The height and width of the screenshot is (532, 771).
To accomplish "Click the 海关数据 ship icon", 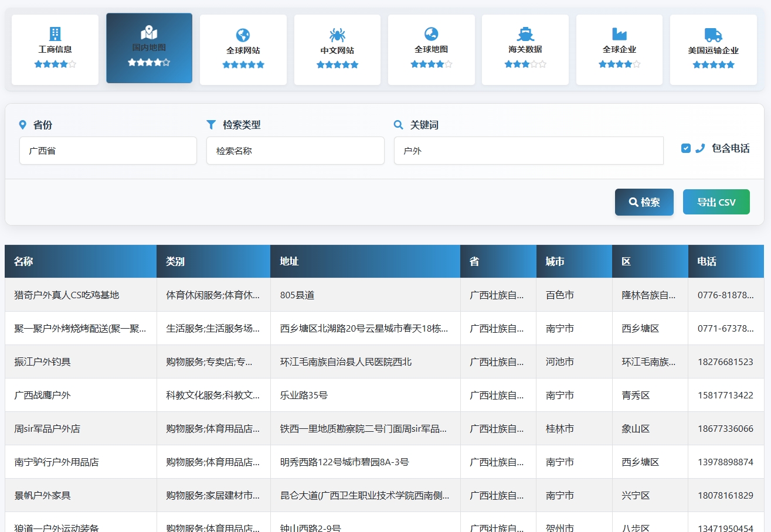I will coord(525,33).
